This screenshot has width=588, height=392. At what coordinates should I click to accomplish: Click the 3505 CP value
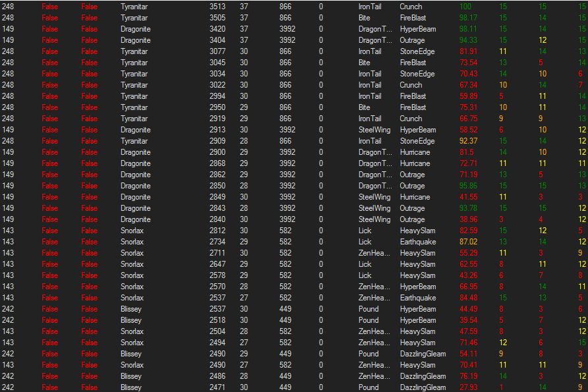(x=217, y=18)
